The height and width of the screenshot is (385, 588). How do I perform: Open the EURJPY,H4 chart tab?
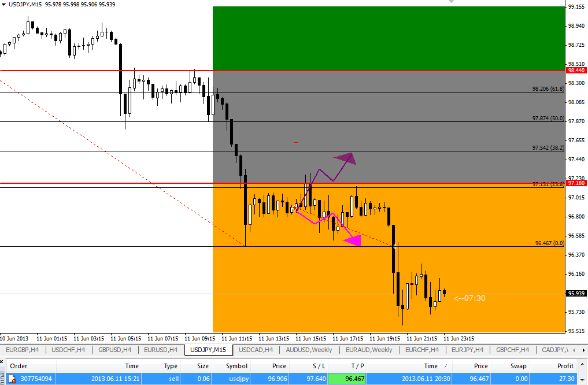[468, 350]
